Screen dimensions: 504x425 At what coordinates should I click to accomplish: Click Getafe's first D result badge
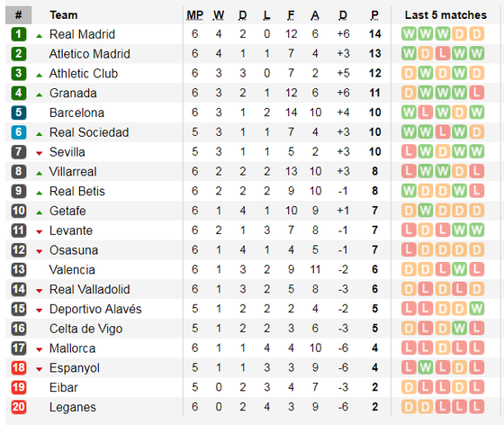click(x=409, y=211)
